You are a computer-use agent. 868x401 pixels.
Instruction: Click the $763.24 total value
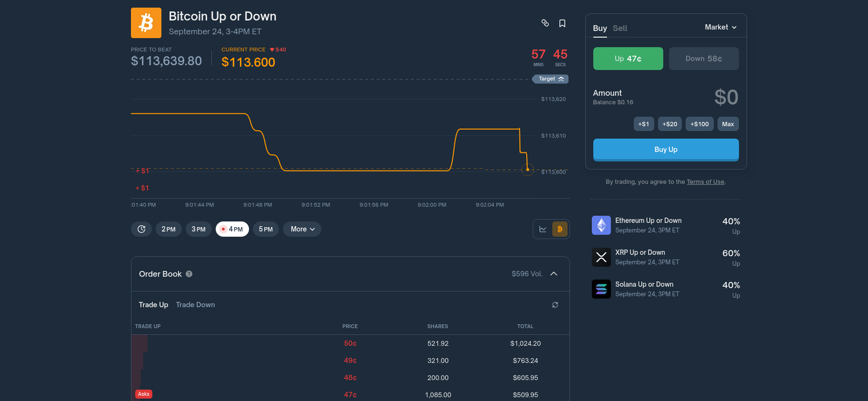click(x=526, y=361)
